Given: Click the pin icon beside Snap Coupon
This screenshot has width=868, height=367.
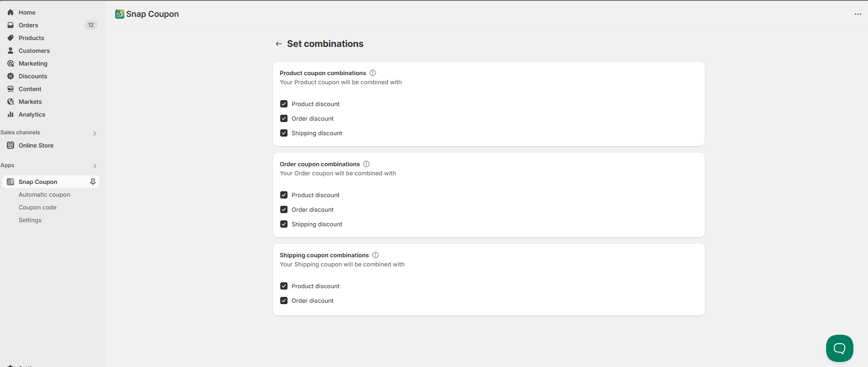Looking at the screenshot, I should point(93,182).
